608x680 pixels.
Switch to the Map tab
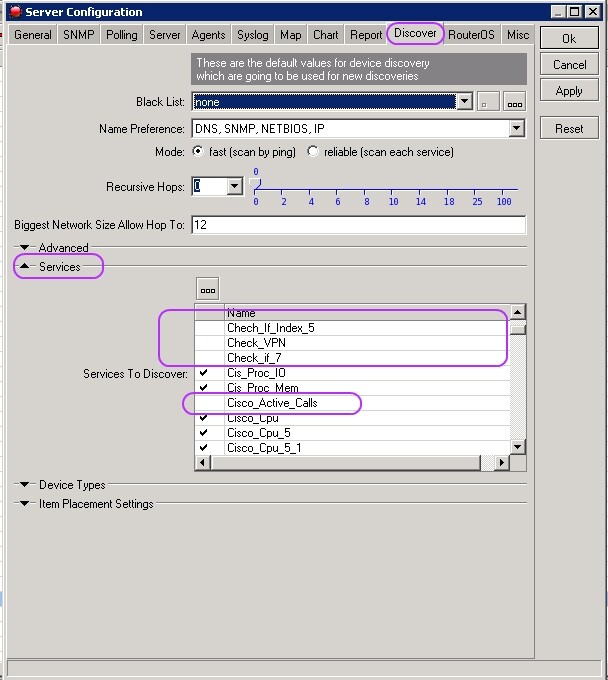pos(291,35)
